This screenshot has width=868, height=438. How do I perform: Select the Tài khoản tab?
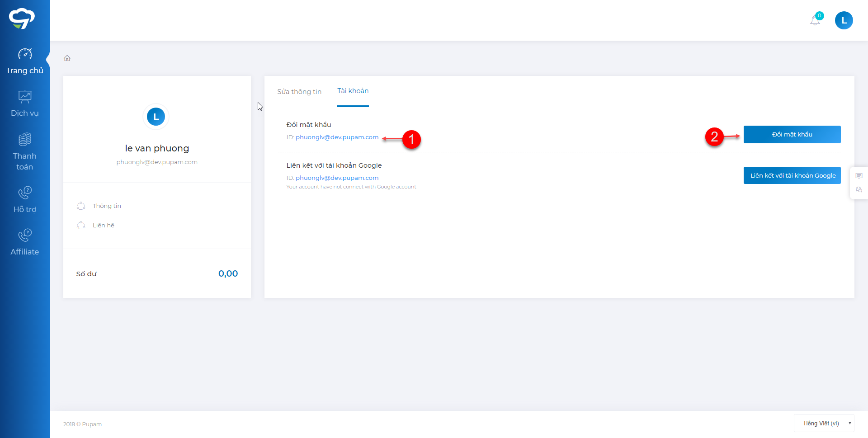coord(353,91)
